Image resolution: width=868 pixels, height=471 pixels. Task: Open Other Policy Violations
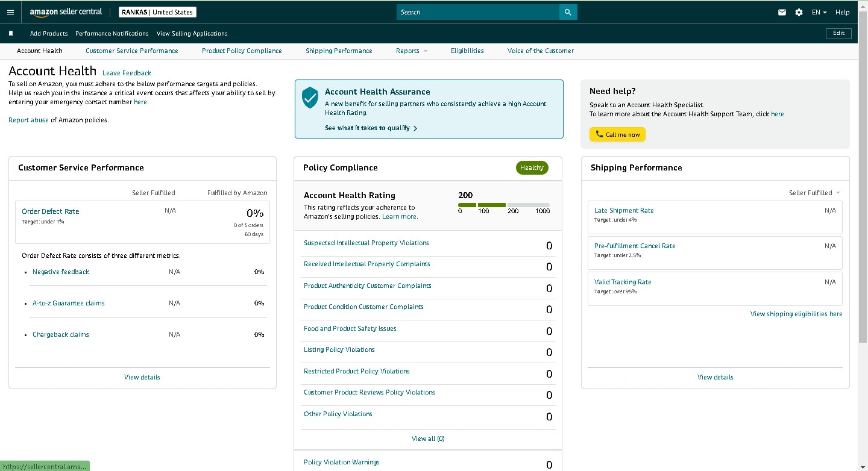pyautogui.click(x=338, y=414)
